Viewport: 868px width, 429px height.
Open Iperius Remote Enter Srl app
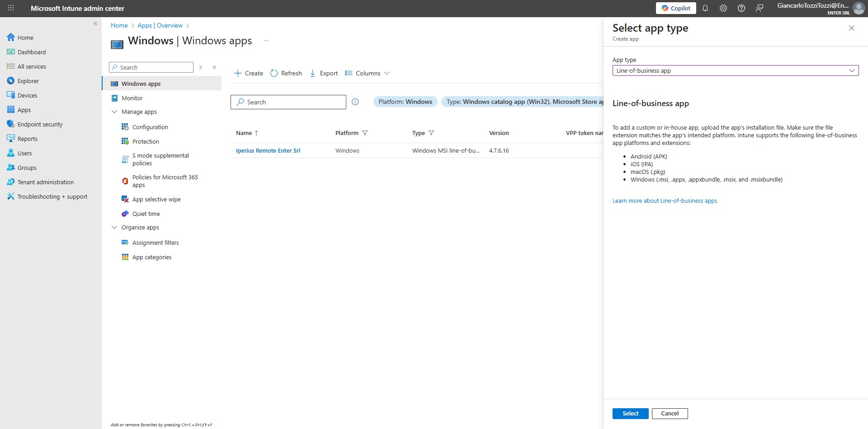pyautogui.click(x=268, y=151)
